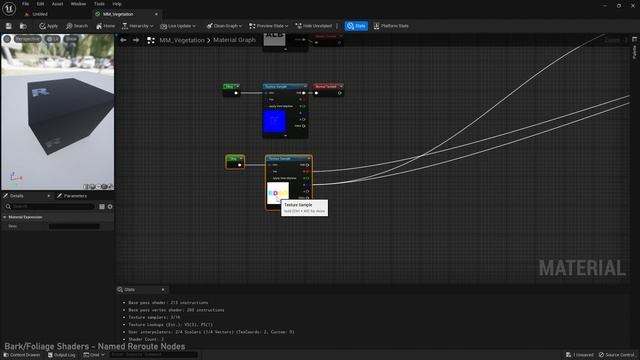The width and height of the screenshot is (640, 360).
Task: Switch to the Parameters panel tab
Action: point(76,196)
